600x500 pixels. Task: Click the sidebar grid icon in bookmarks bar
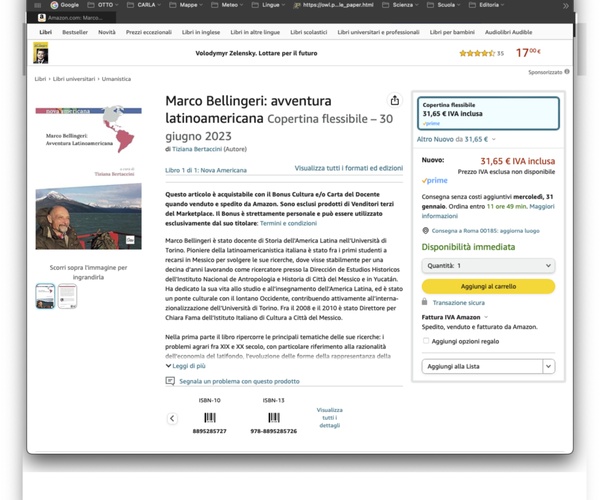(38, 5)
